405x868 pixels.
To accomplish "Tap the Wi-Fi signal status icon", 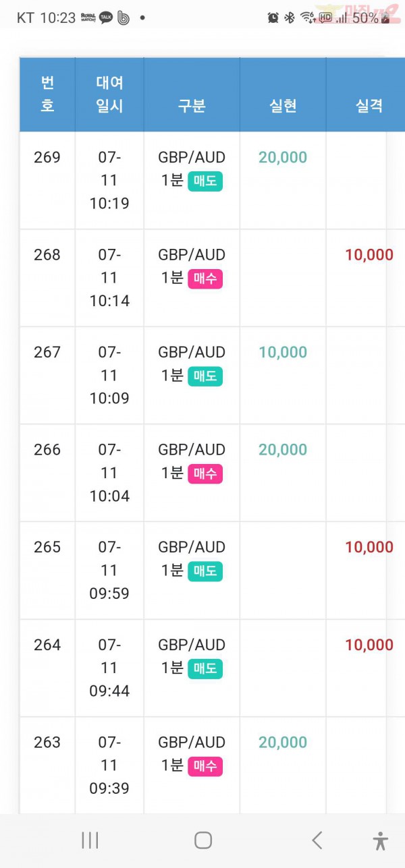I will 308,18.
